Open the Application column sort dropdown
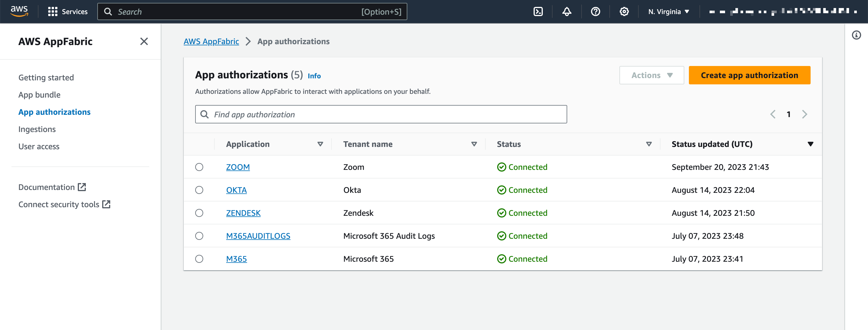Image resolution: width=868 pixels, height=330 pixels. [x=320, y=144]
